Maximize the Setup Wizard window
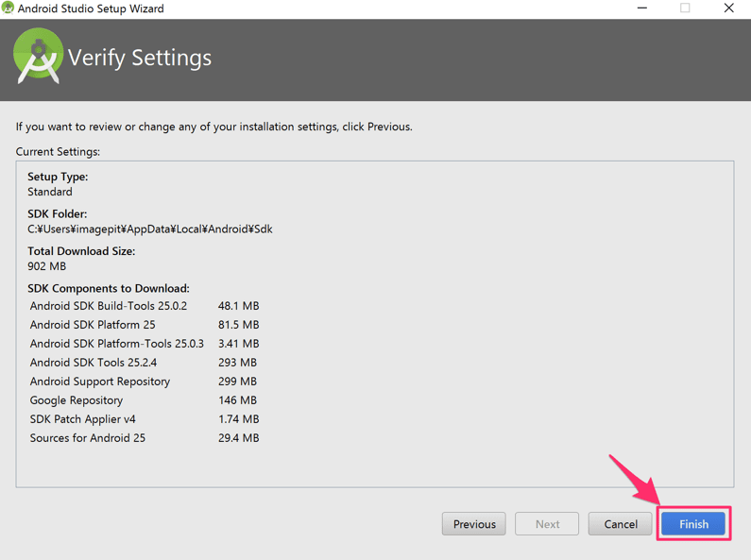The height and width of the screenshot is (560, 751). 685,8
